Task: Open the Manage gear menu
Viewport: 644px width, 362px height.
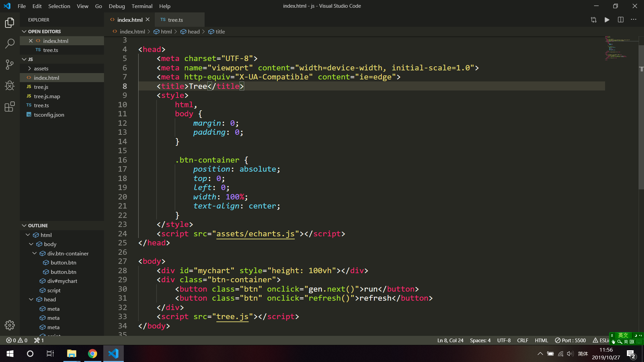Action: click(10, 325)
